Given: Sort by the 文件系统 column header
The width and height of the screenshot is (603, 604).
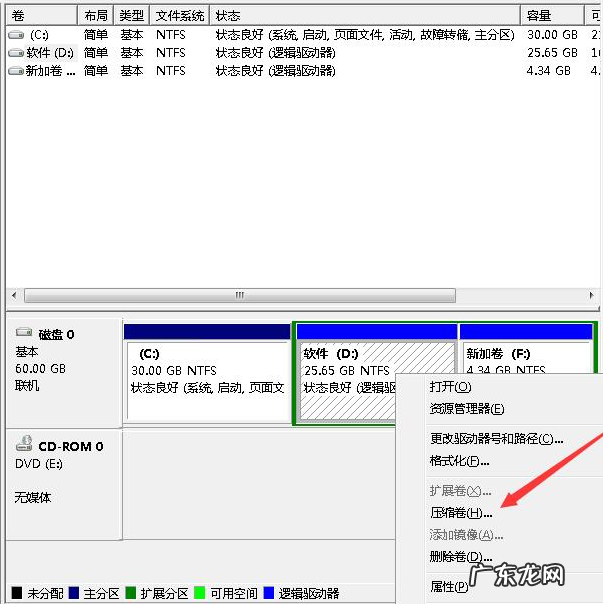Looking at the screenshot, I should (180, 16).
